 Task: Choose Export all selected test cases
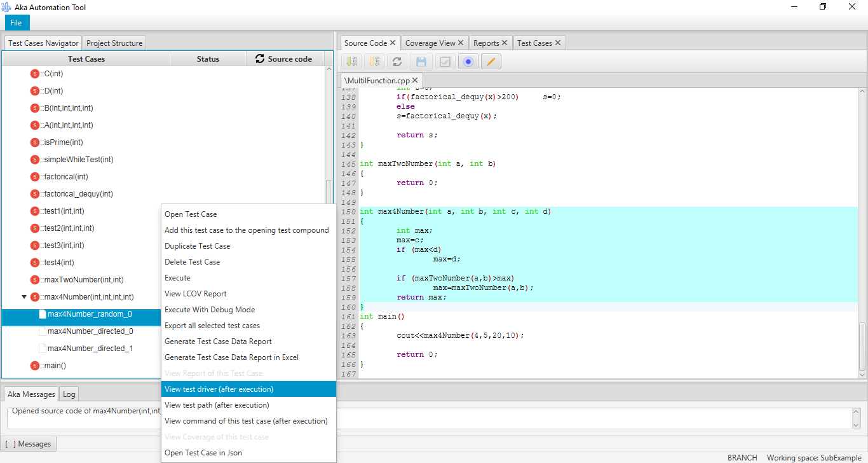click(x=248, y=326)
